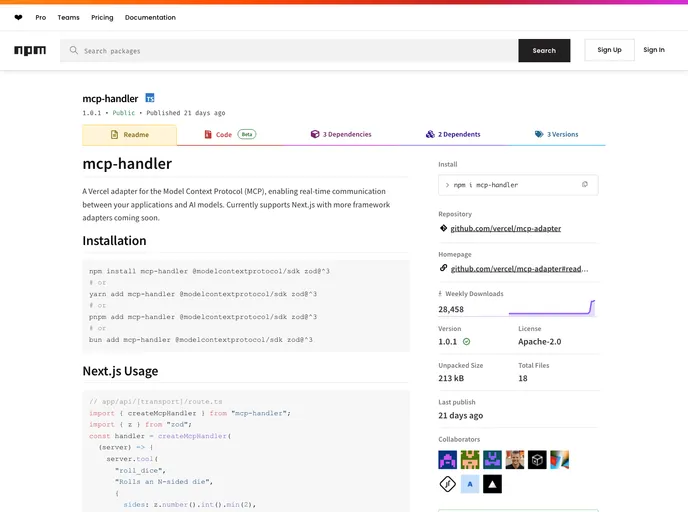Image resolution: width=688 pixels, height=512 pixels.
Task: Select the Readme tab
Action: pos(129,135)
